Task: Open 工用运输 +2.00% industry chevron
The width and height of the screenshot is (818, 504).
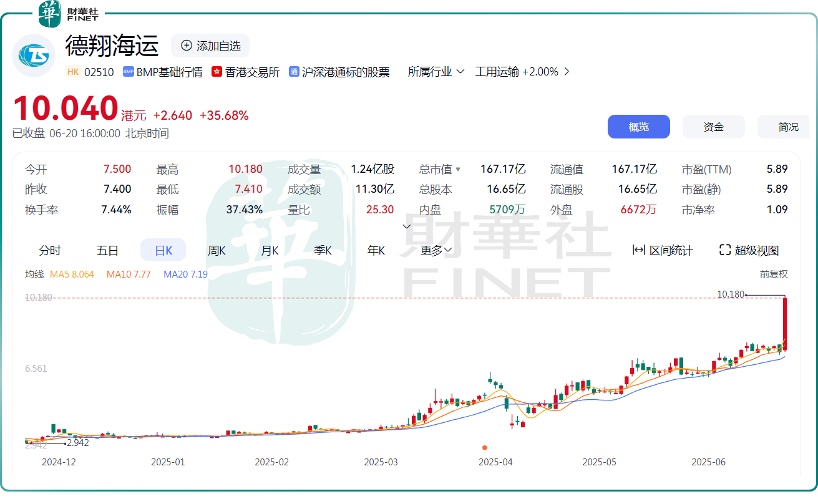Action: (x=566, y=72)
